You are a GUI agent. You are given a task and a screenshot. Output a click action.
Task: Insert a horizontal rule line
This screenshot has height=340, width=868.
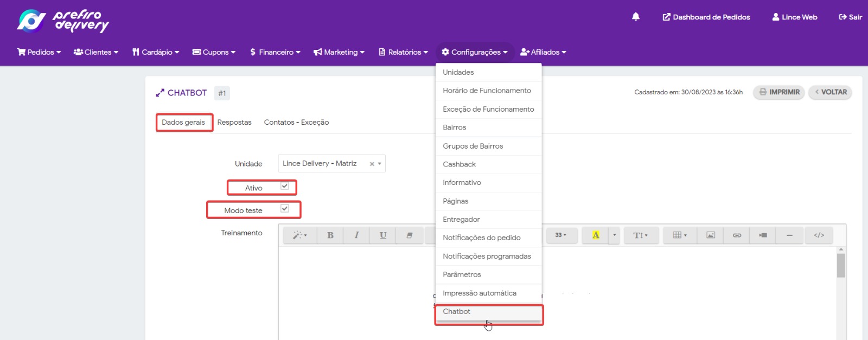coord(789,235)
